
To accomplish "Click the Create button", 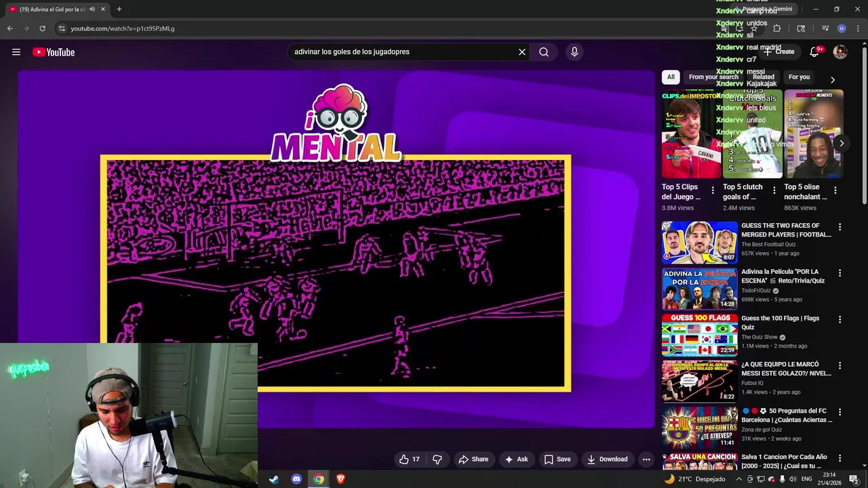I will pos(779,52).
